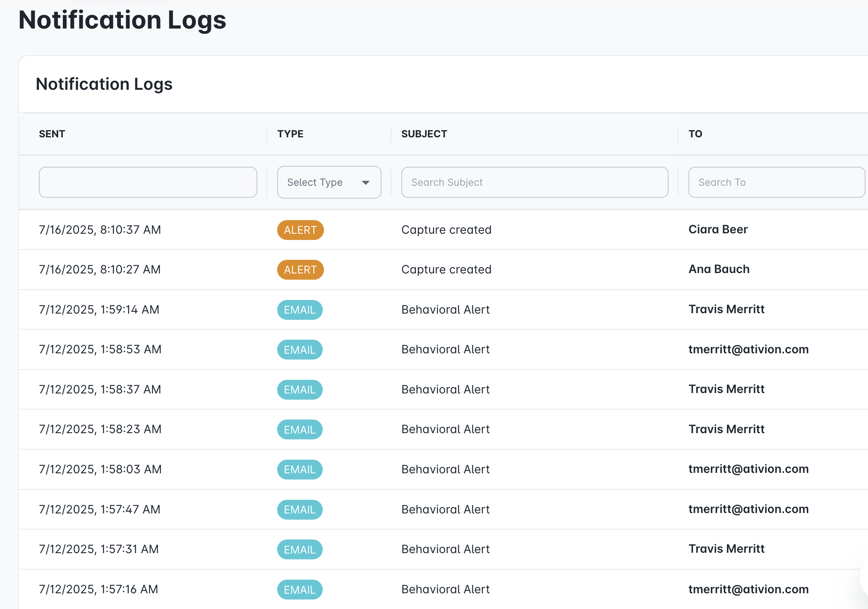Screen dimensions: 868x609
Task: Click Travis Merritt in the 1:58:37 row
Action: tap(727, 389)
